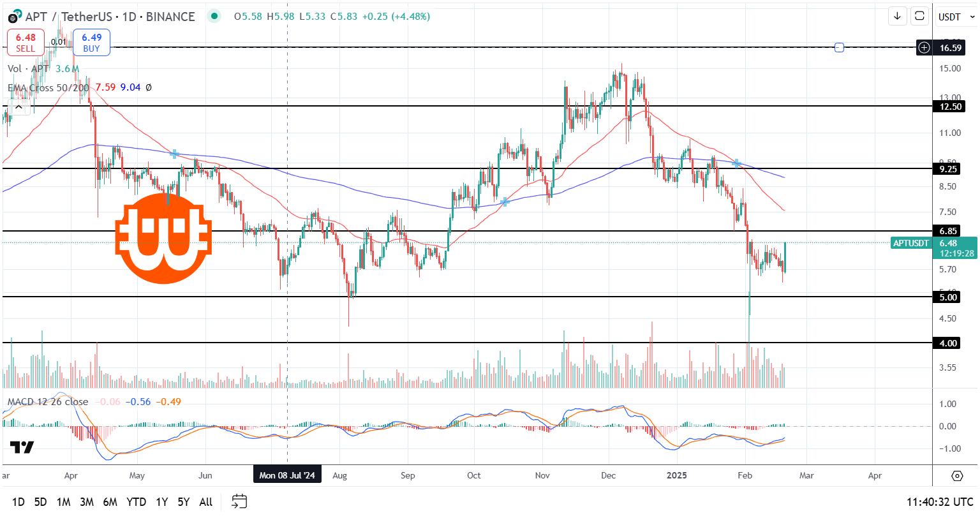Set range to 5D
The height and width of the screenshot is (518, 980).
click(x=40, y=502)
